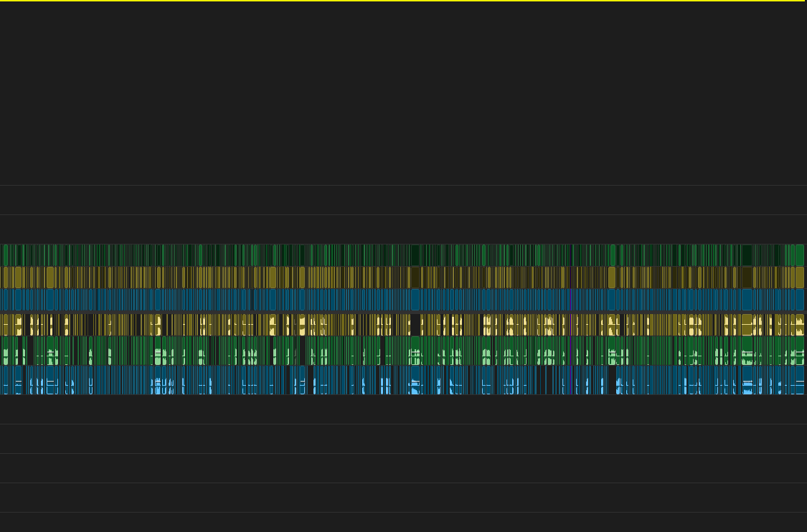Click the yellow work area bar at top
Screen dimensions: 807x532
(403, 1)
